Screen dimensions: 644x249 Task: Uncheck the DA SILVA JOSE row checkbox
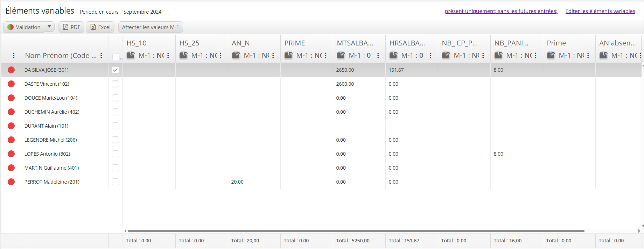coord(115,70)
